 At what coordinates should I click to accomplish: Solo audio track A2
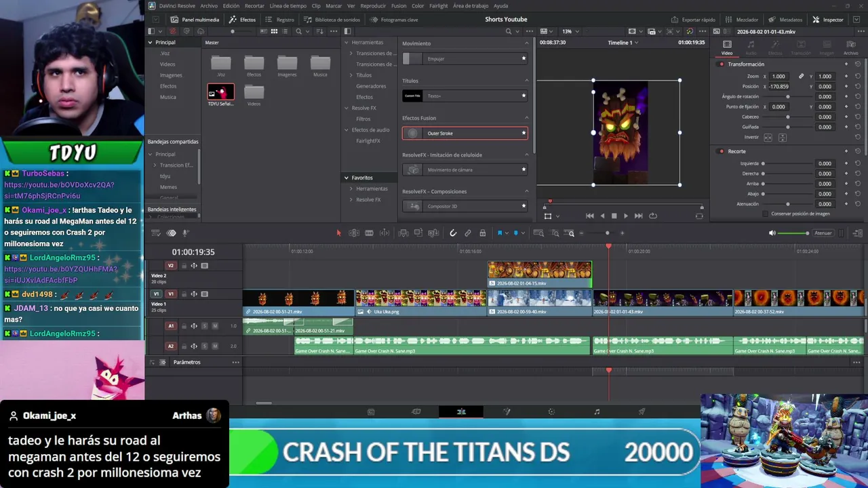(x=204, y=346)
